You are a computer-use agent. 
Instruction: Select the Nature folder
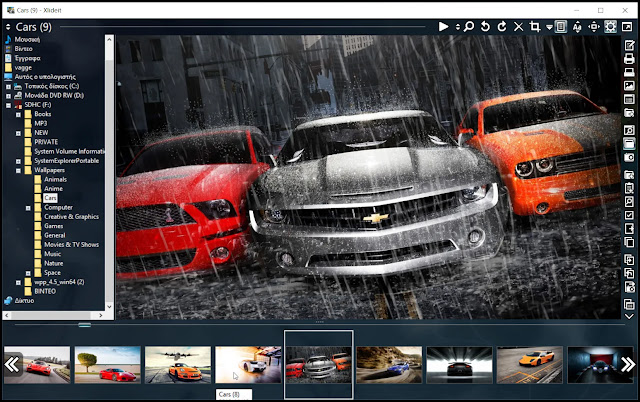click(53, 264)
